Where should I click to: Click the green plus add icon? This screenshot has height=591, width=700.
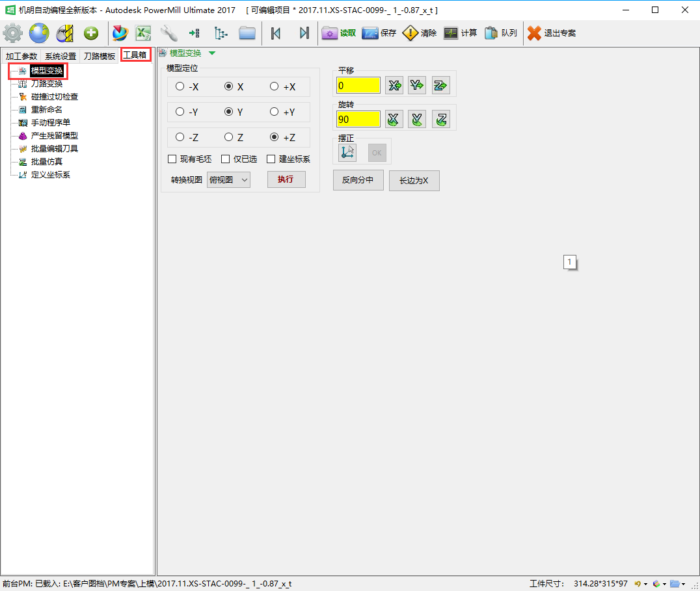point(91,33)
